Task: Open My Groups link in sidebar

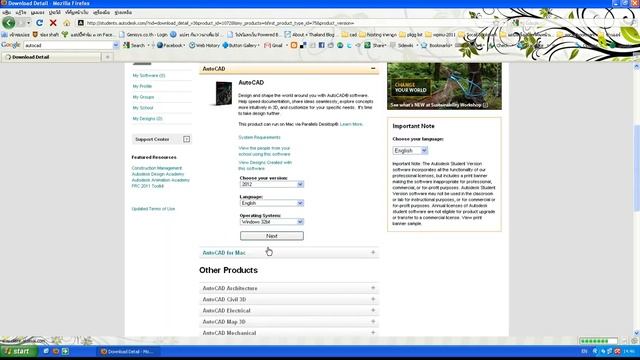Action: click(x=143, y=97)
